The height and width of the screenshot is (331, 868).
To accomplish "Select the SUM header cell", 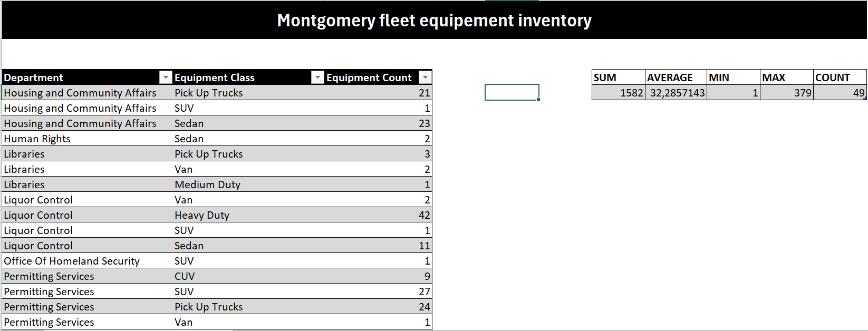I will [619, 77].
